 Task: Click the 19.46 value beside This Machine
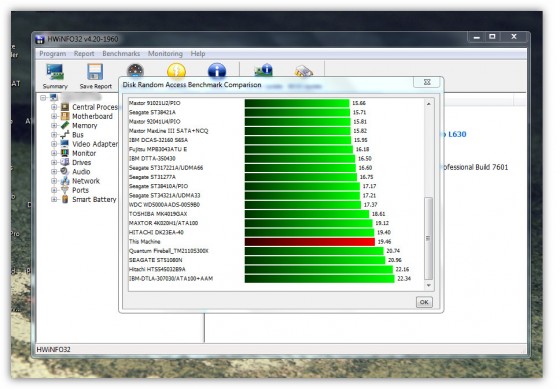(384, 242)
